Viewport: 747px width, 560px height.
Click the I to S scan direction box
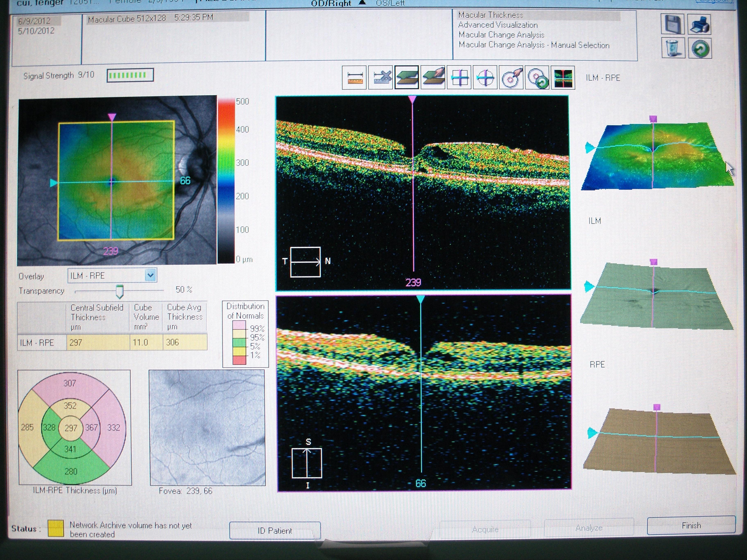(x=307, y=463)
